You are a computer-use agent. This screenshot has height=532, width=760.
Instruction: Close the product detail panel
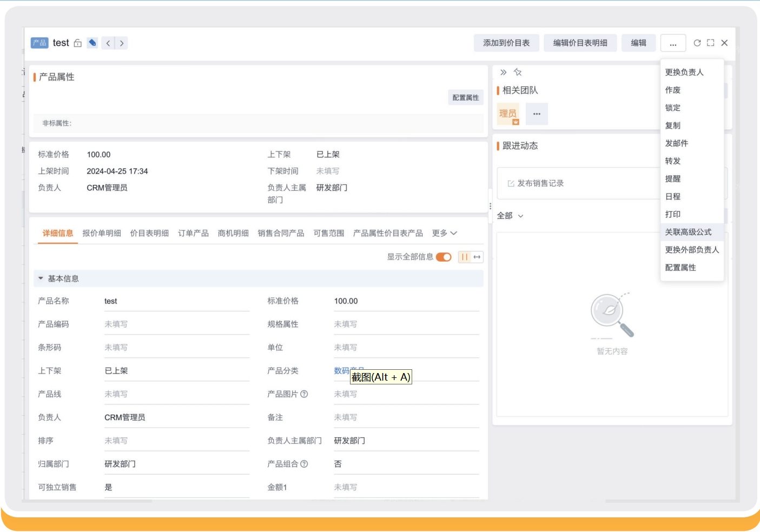[x=724, y=43]
